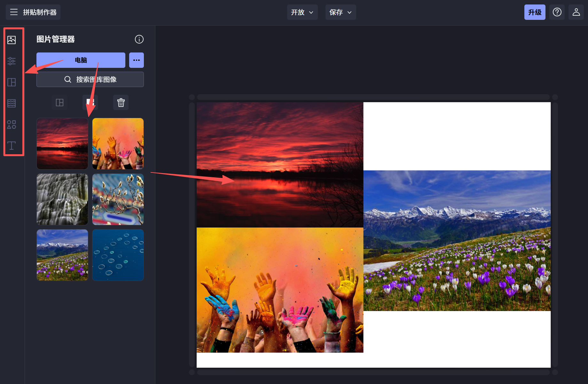Click the 图片管理器 panel heading
This screenshot has width=588, height=384.
(56, 39)
